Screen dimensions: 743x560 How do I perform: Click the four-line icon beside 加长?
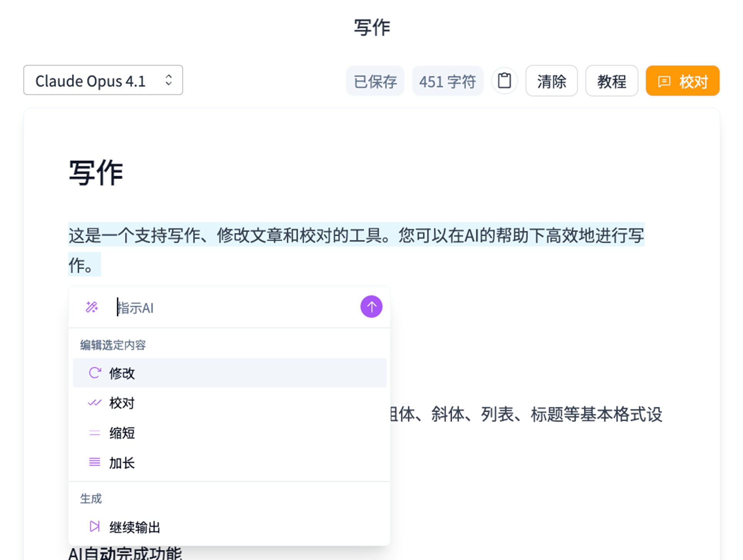click(x=94, y=462)
